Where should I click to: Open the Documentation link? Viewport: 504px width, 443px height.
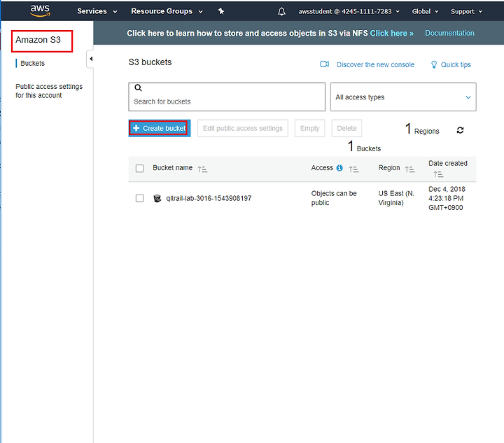(x=449, y=33)
